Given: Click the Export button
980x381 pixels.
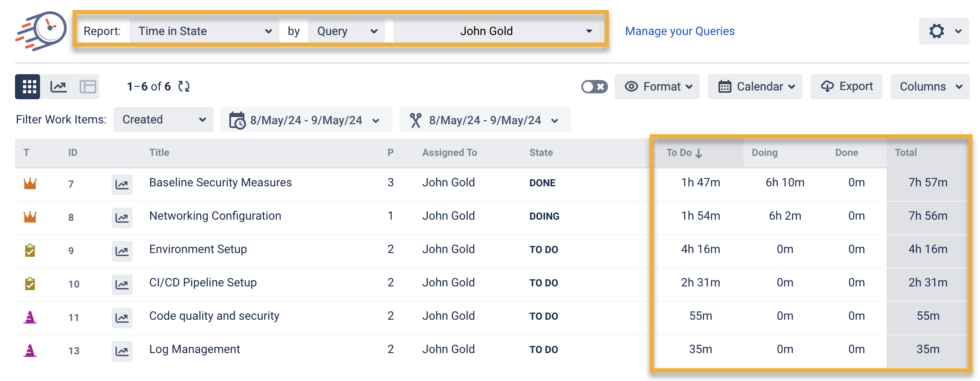Looking at the screenshot, I should (x=847, y=87).
